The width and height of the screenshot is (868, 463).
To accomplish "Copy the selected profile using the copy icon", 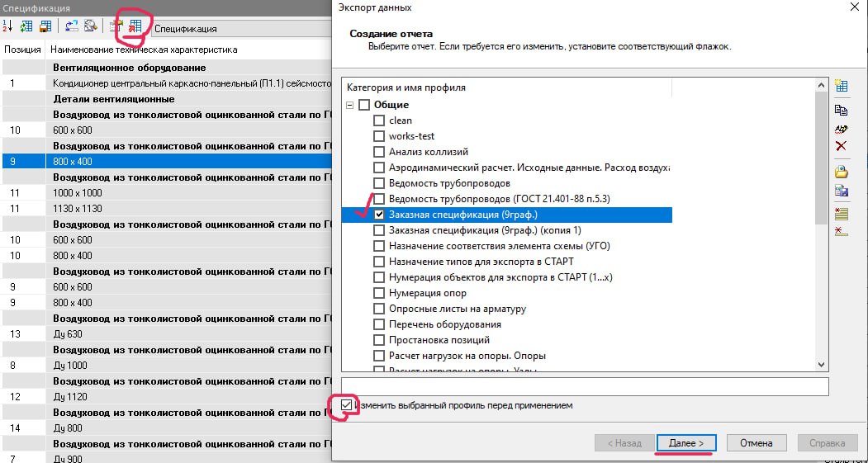I will pyautogui.click(x=842, y=110).
